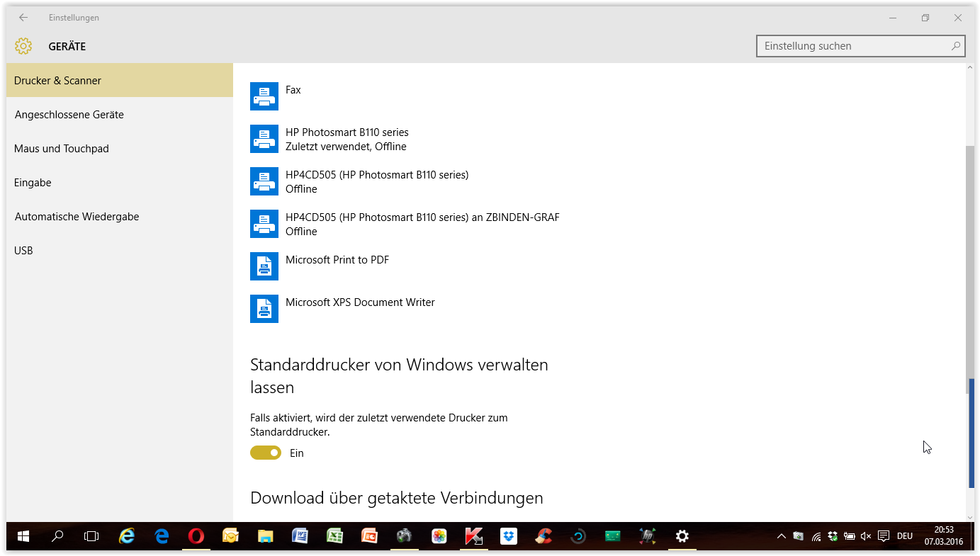Open the taskbar clock showing 20:53
The height and width of the screenshot is (556, 980).
pos(943,536)
